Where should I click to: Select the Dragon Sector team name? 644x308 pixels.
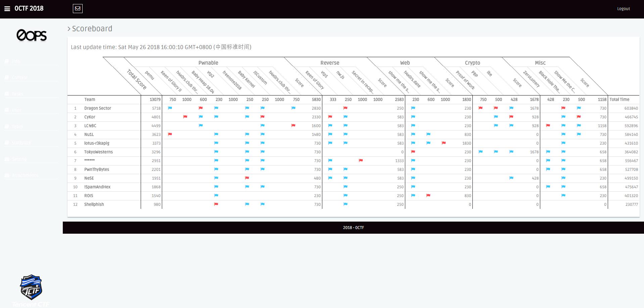click(97, 108)
